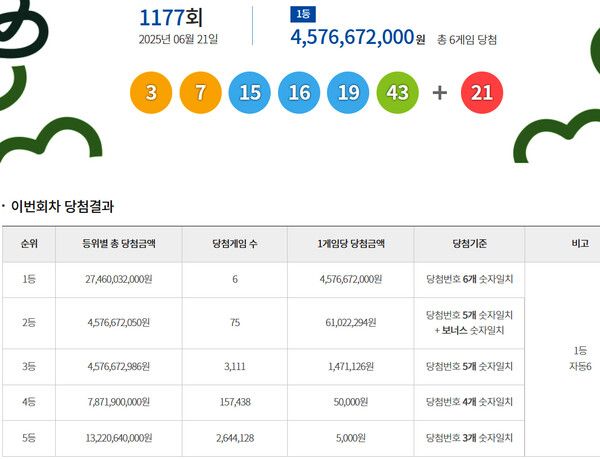
Task: Click per-game prize 61,022,294원
Action: click(351, 323)
